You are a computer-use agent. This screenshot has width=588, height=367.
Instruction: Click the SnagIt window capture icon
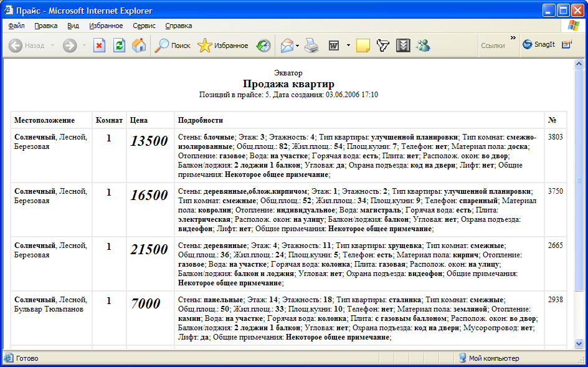click(567, 44)
